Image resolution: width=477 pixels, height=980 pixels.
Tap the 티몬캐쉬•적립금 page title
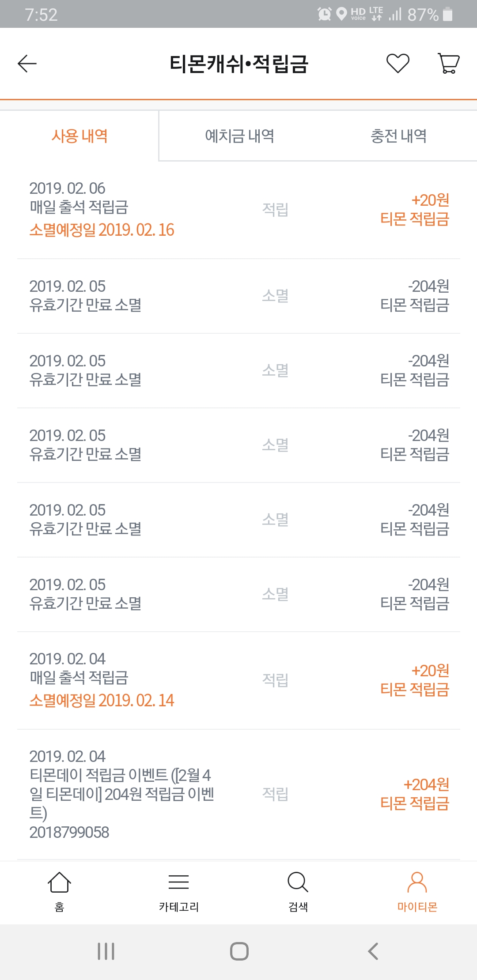point(238,64)
